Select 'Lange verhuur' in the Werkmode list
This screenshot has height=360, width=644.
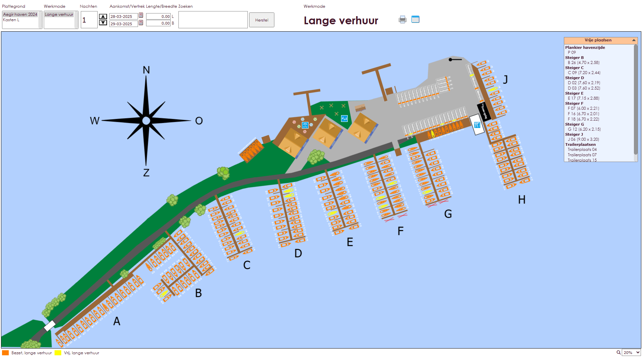pyautogui.click(x=59, y=15)
